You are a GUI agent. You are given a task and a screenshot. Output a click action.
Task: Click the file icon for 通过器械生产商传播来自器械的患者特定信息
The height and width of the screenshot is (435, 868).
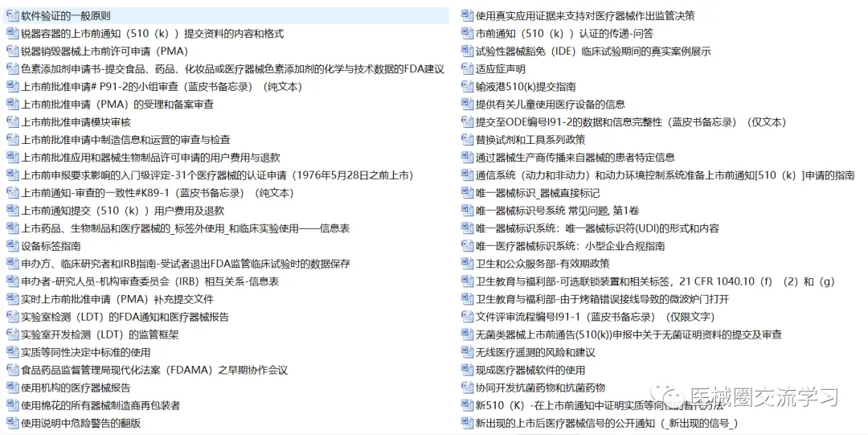point(467,158)
